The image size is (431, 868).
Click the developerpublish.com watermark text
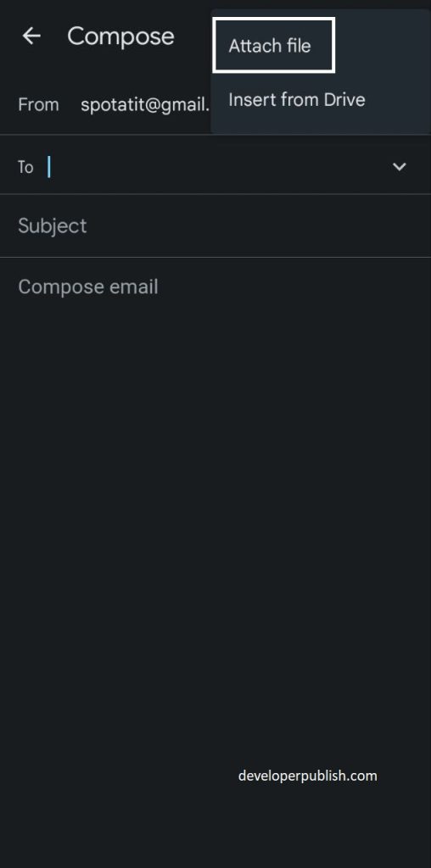click(x=307, y=776)
